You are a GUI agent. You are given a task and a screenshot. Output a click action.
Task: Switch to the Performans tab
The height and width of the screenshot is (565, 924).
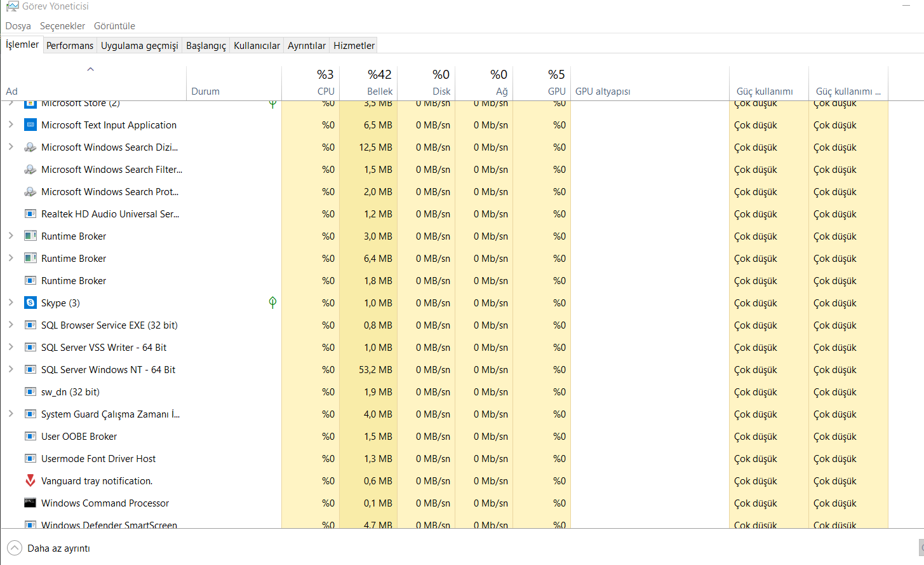pos(70,45)
